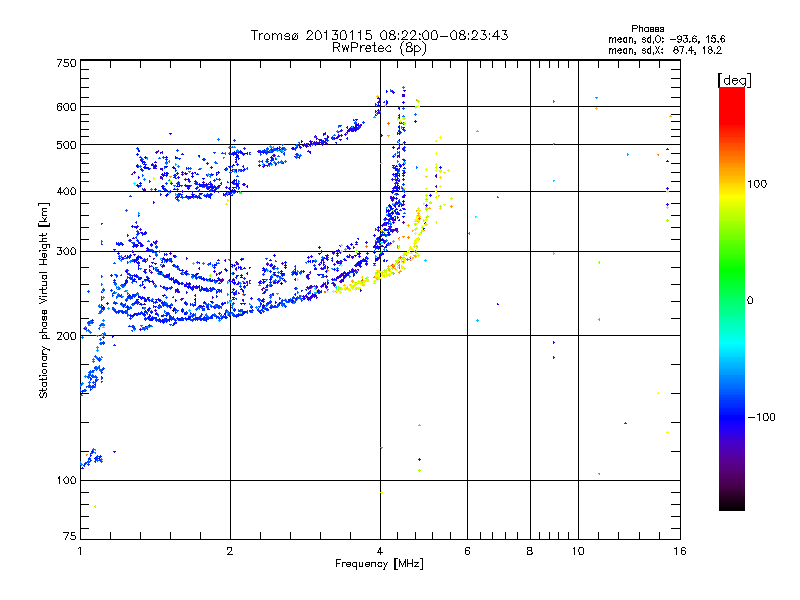The height and width of the screenshot is (600, 800).
Task: Click the y-axis tick label '75'
Action: [70, 536]
